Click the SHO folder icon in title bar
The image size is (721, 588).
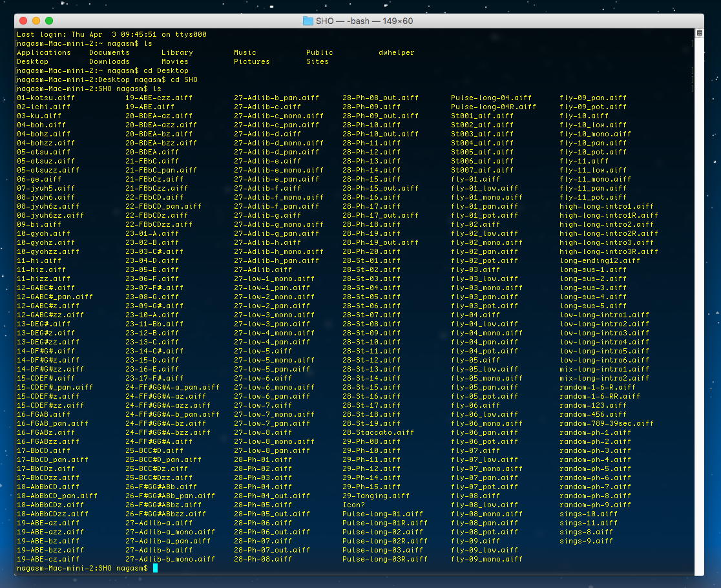(x=308, y=21)
